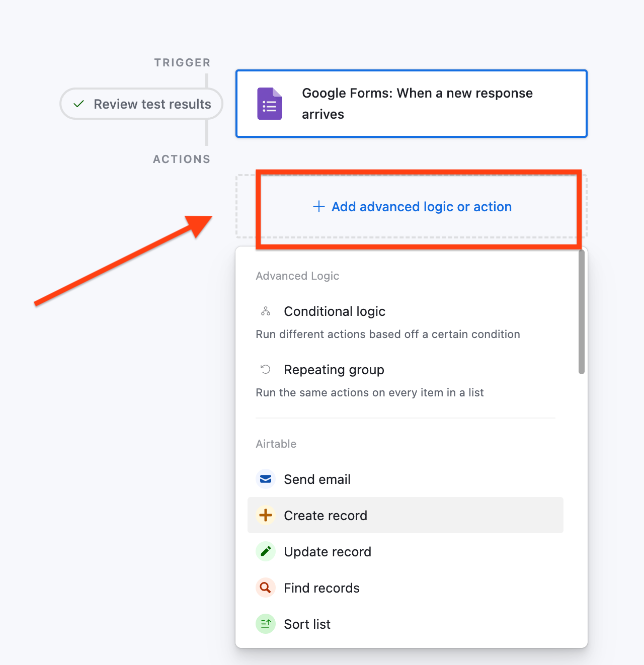644x665 pixels.
Task: Choose the Conditional logic option
Action: tap(335, 311)
